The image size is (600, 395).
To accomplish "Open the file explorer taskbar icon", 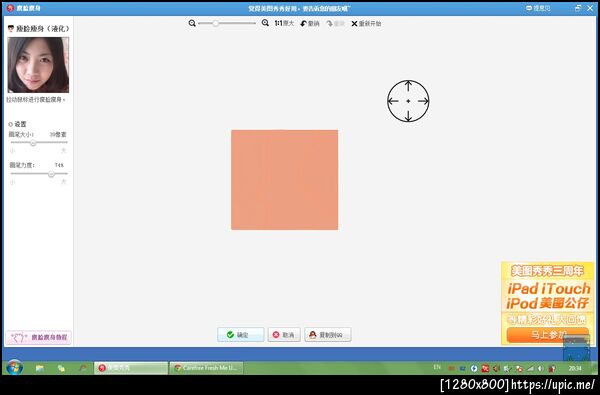I will coord(39,368).
